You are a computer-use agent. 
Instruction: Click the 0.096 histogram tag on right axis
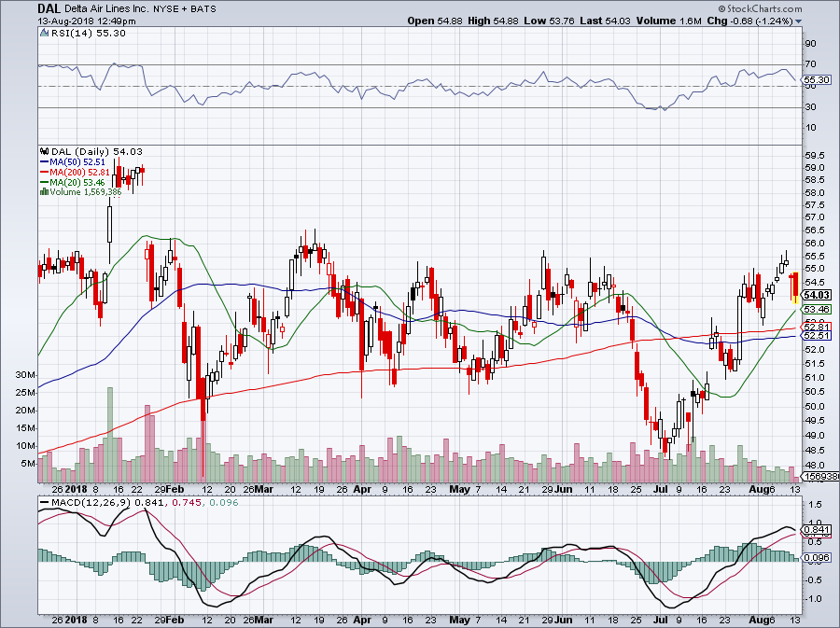tap(817, 558)
